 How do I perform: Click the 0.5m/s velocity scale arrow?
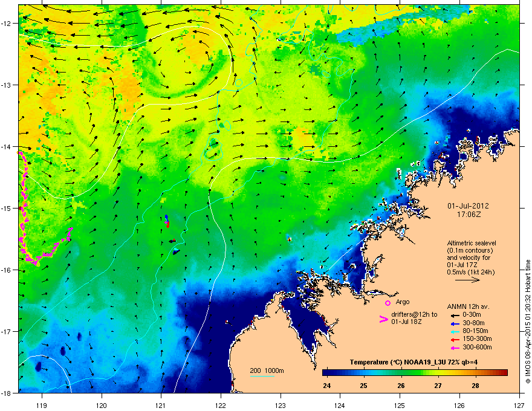click(x=467, y=280)
